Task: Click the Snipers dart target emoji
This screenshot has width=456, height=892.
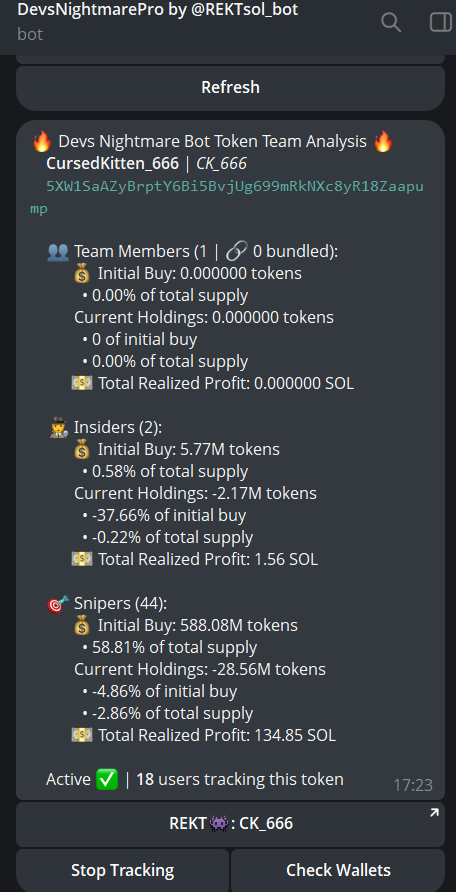Action: click(x=58, y=604)
